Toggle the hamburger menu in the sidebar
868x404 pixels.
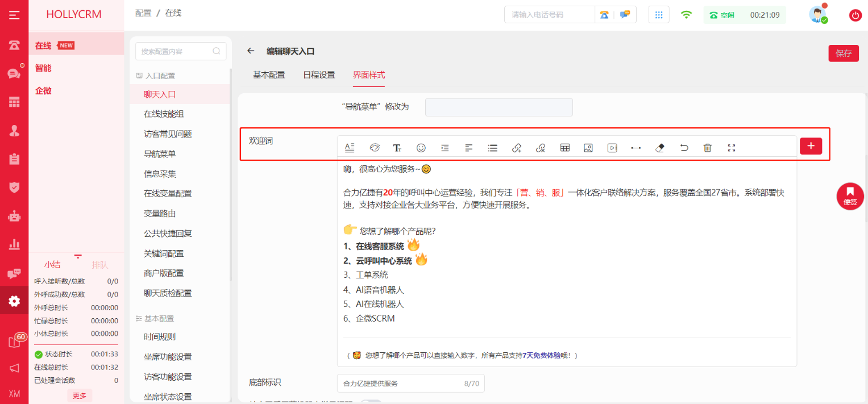[14, 15]
